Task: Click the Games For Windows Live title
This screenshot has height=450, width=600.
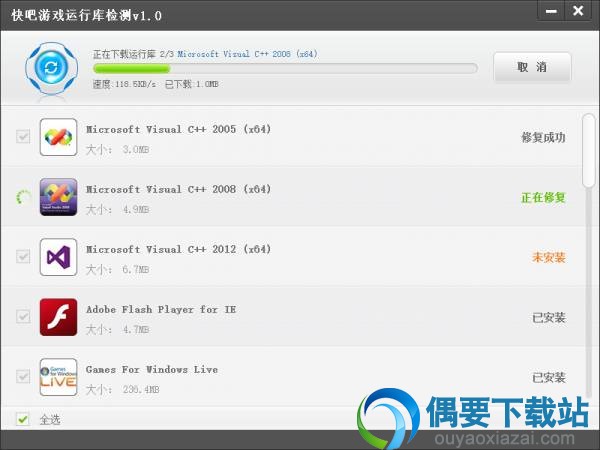Action: [152, 370]
